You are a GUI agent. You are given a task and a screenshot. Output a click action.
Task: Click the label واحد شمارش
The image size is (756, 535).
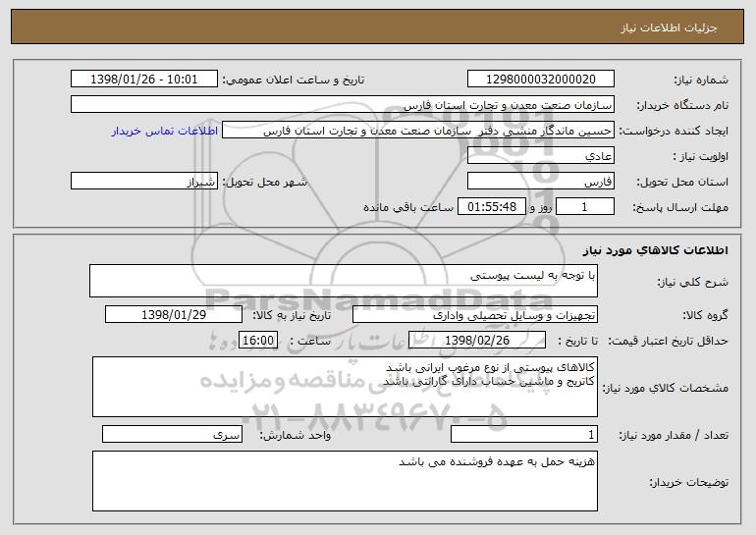(296, 435)
